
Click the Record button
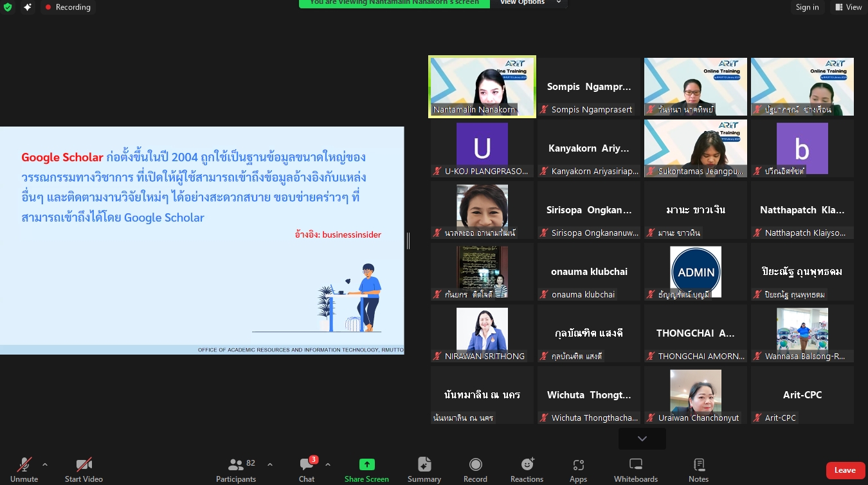click(475, 470)
